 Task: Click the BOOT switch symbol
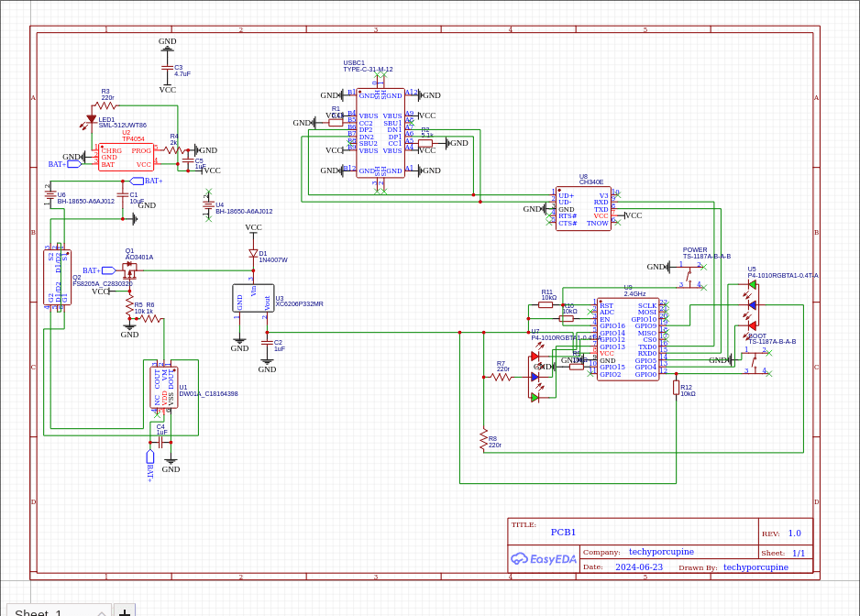point(755,360)
